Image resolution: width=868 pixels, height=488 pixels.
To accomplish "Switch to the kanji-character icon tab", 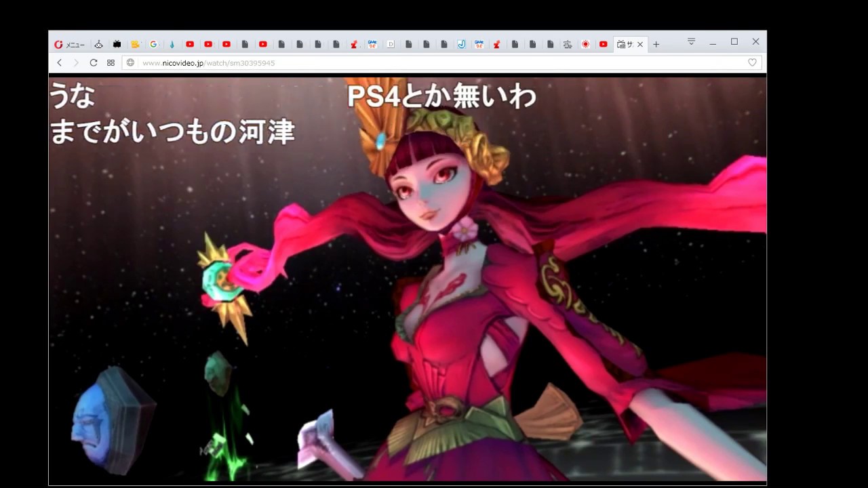I will pos(568,44).
